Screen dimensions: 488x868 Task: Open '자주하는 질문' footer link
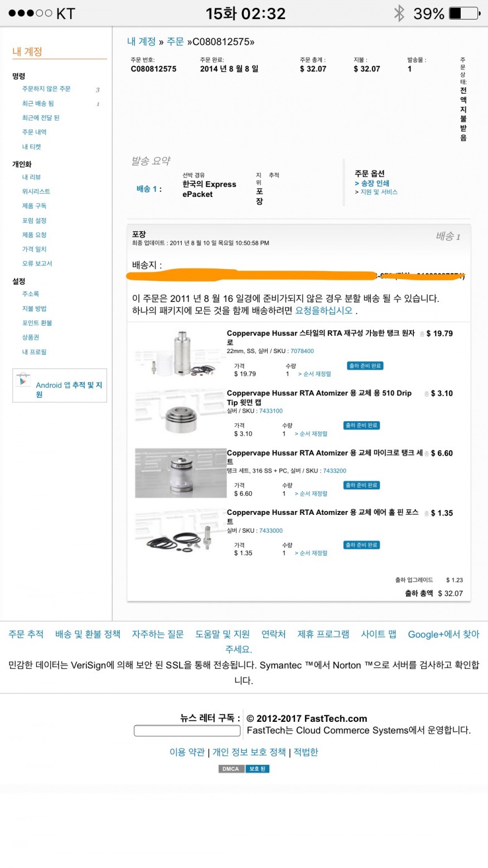tap(158, 634)
